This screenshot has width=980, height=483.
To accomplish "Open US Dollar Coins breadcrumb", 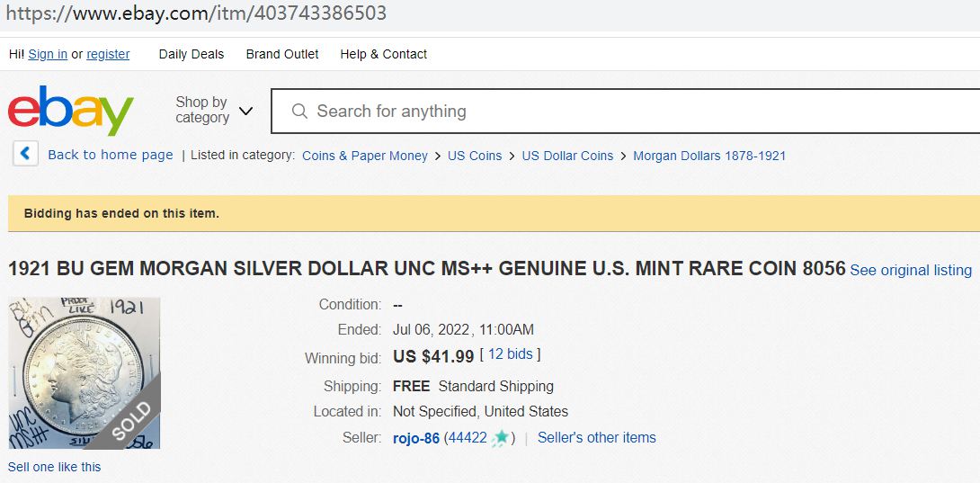I will coord(567,156).
